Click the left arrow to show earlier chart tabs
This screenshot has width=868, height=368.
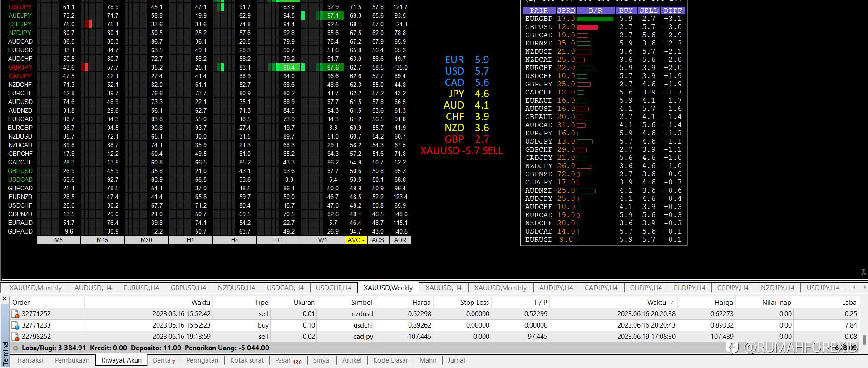[x=854, y=288]
